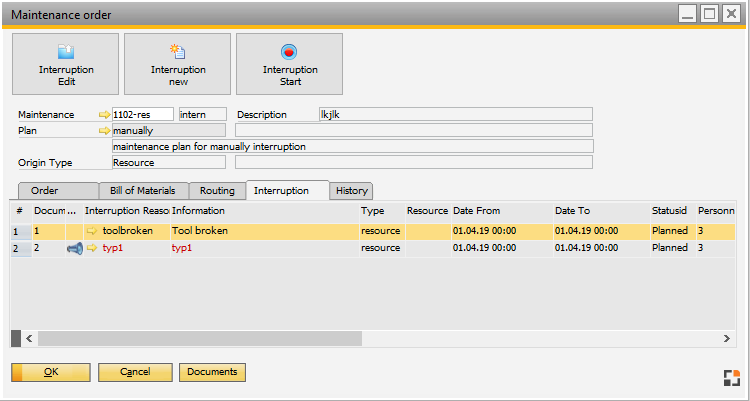Viewport: 750px width, 401px height.
Task: Click the link arrow for typ1 reason
Action: click(93, 248)
